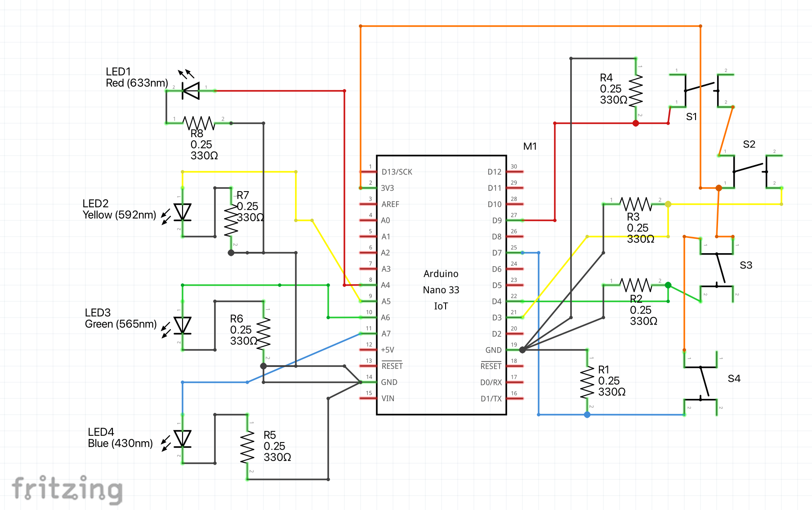Click the D12 pin label
This screenshot has width=812, height=510.
[494, 172]
